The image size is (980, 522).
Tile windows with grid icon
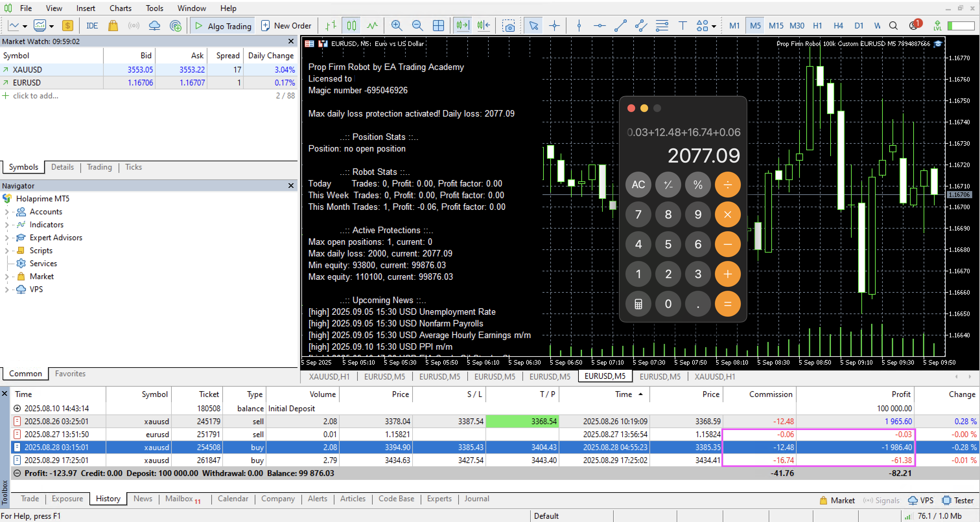tap(438, 26)
